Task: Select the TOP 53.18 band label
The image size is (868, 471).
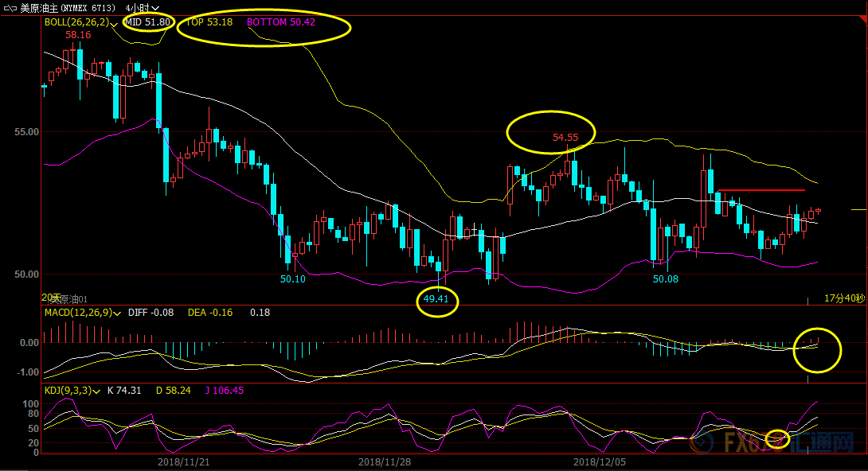Action: pyautogui.click(x=209, y=22)
